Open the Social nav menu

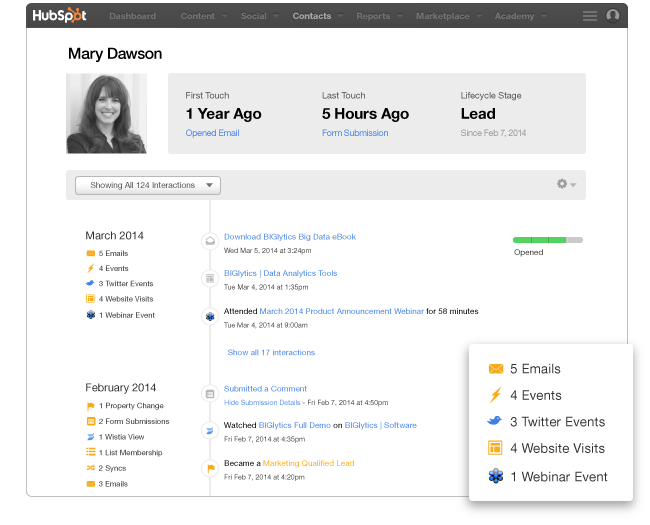254,16
